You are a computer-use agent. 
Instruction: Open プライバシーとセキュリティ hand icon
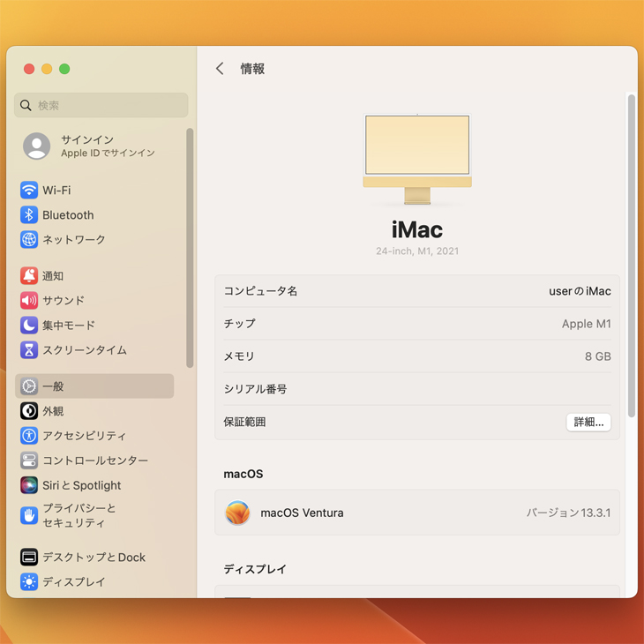[x=29, y=515]
